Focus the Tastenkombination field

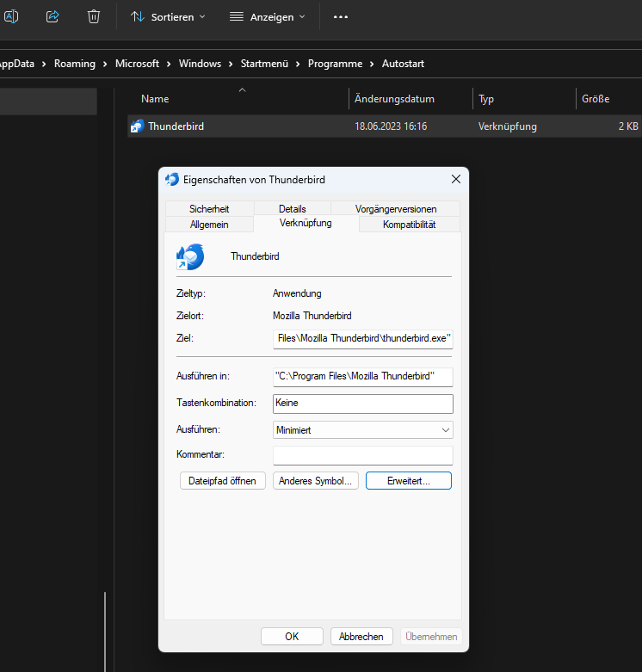(x=362, y=404)
